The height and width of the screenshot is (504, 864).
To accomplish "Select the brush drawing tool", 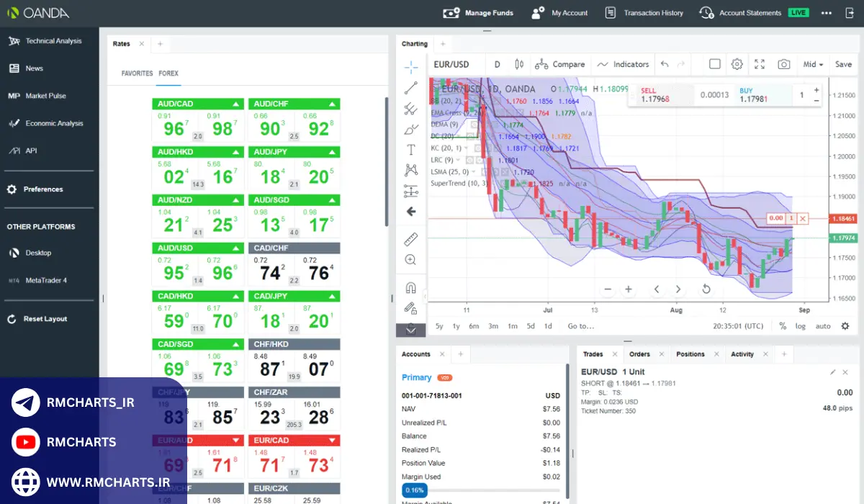I will pos(411,130).
